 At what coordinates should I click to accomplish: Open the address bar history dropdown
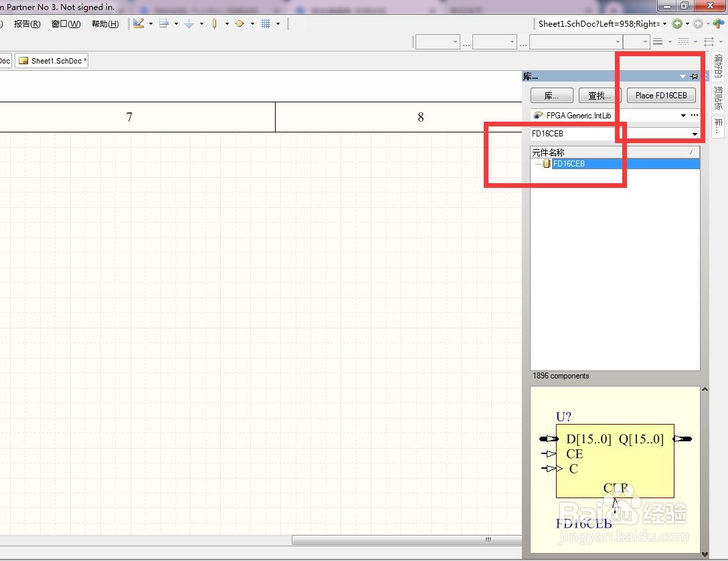click(665, 23)
